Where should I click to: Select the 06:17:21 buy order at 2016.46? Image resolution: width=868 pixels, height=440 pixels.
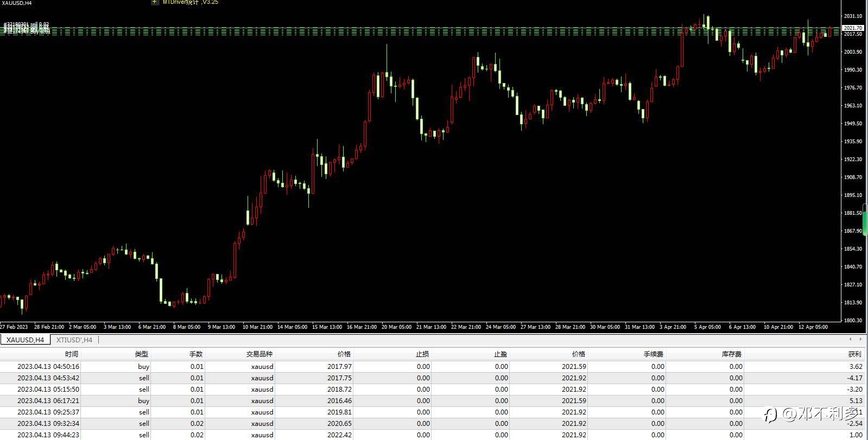click(x=433, y=400)
